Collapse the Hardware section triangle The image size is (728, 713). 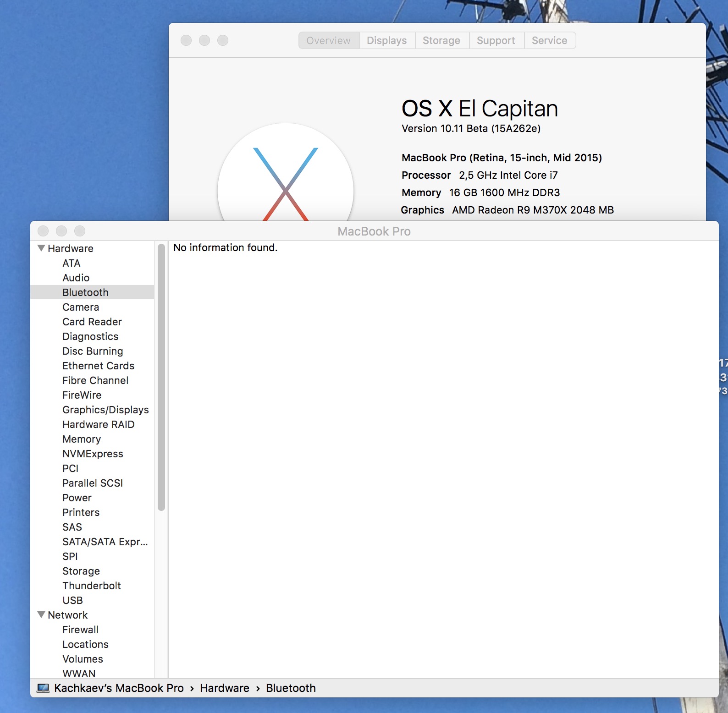41,248
